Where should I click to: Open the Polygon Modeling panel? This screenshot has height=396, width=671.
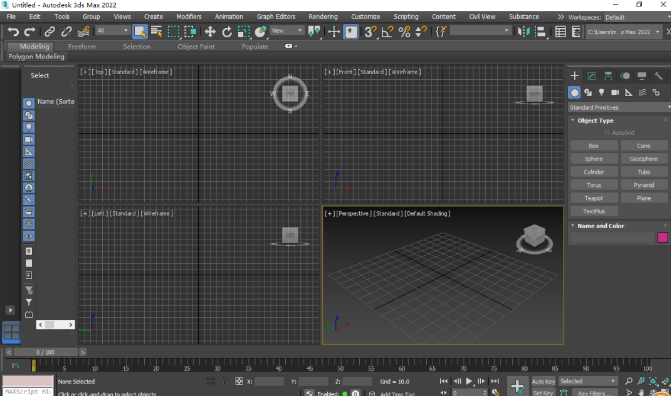click(36, 57)
